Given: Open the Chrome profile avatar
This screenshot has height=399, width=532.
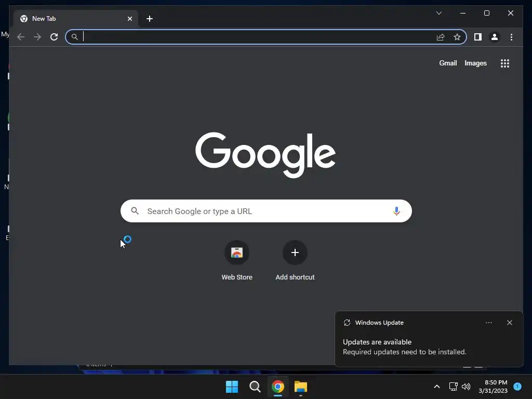Looking at the screenshot, I should point(495,37).
